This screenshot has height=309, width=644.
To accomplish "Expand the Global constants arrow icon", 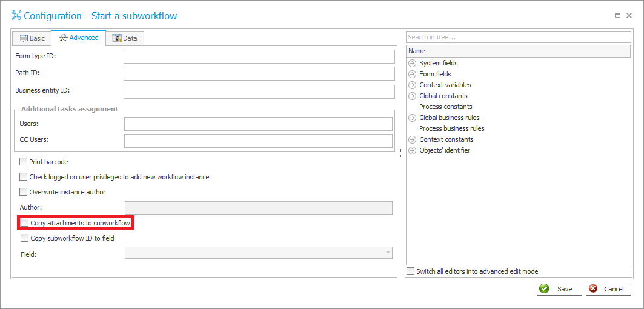I will click(x=413, y=96).
